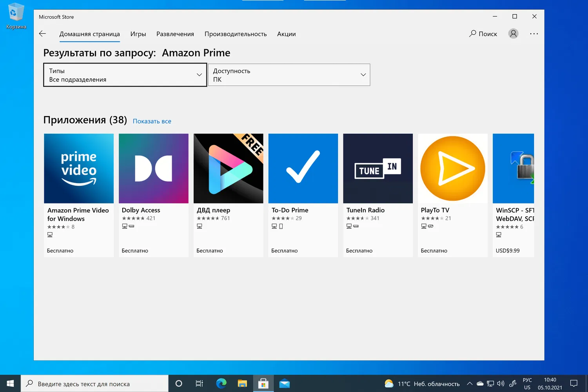Image resolution: width=588 pixels, height=392 pixels.
Task: Open the three-dots more options menu
Action: pos(534,34)
